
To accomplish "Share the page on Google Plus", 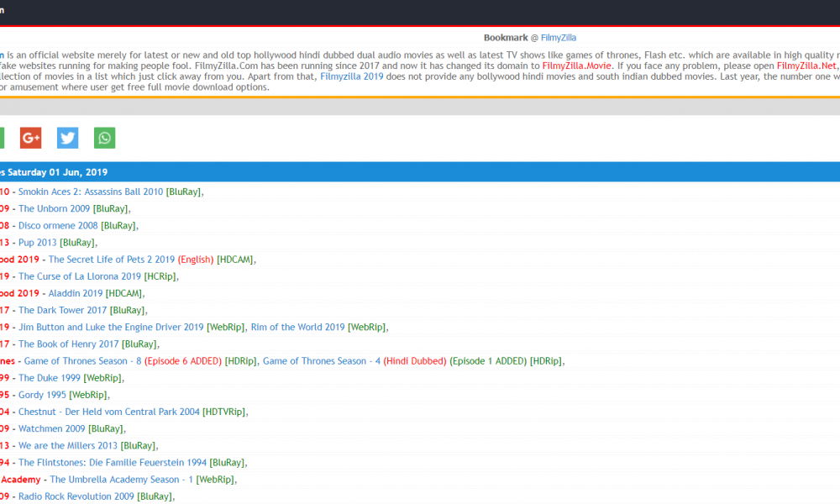I will point(30,138).
